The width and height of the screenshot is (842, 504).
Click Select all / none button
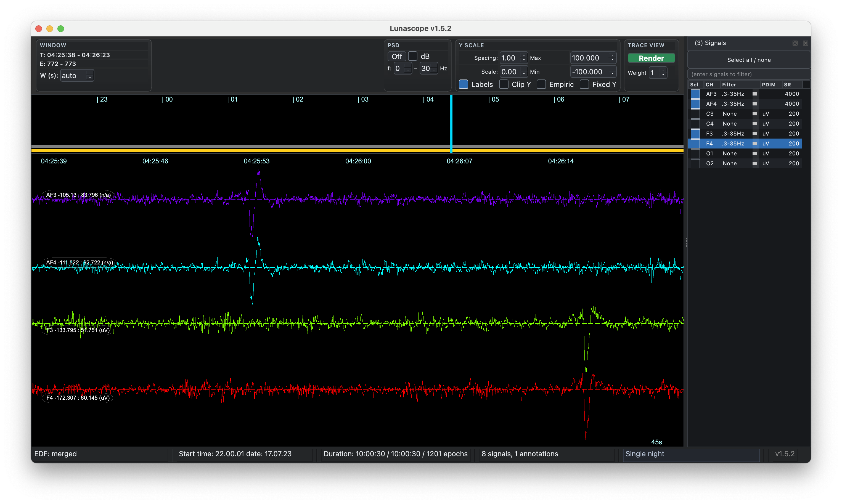tap(749, 60)
